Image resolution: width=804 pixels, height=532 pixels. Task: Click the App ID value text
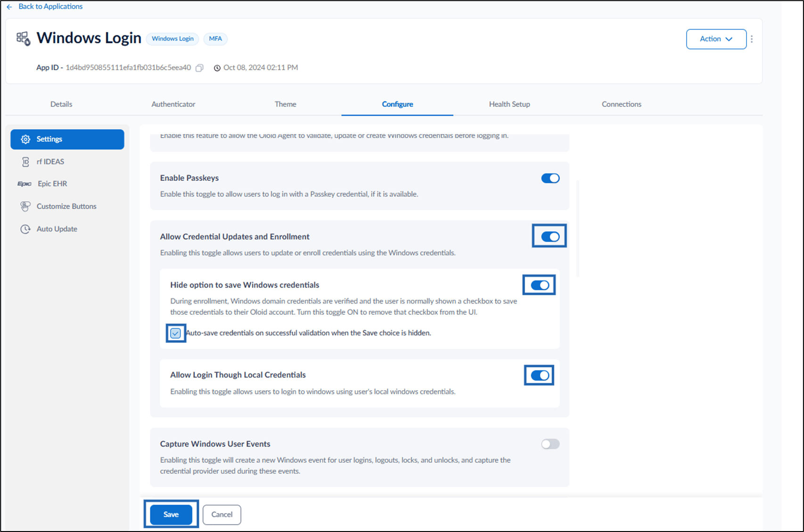pos(128,67)
